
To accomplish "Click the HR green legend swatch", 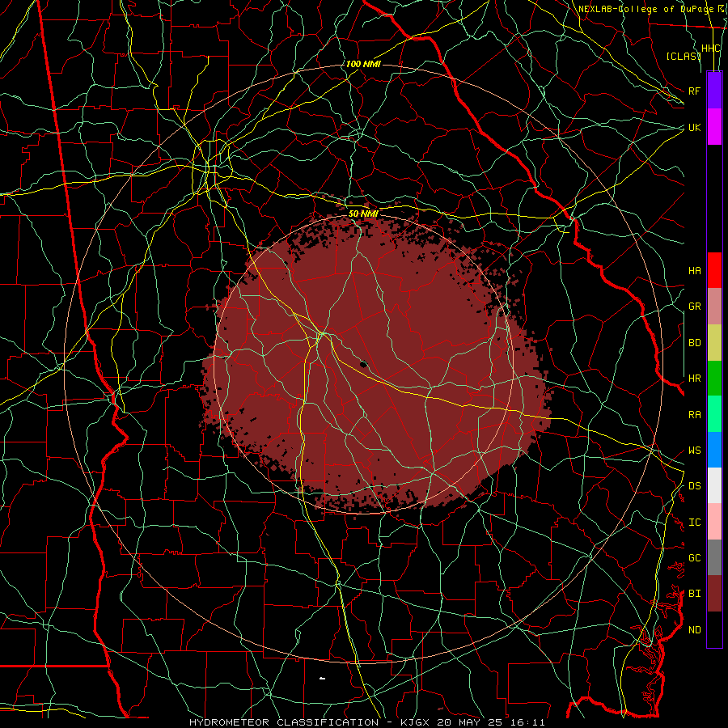I will pos(714,379).
